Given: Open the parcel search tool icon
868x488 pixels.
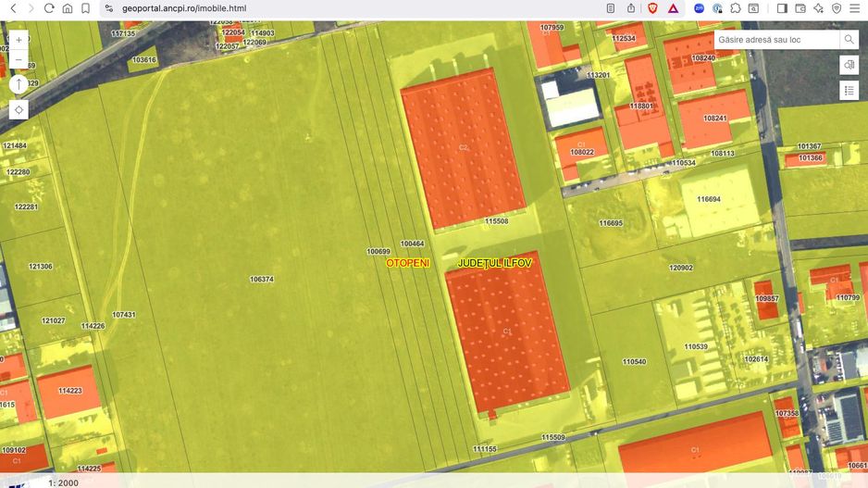Looking at the screenshot, I should click(x=849, y=65).
